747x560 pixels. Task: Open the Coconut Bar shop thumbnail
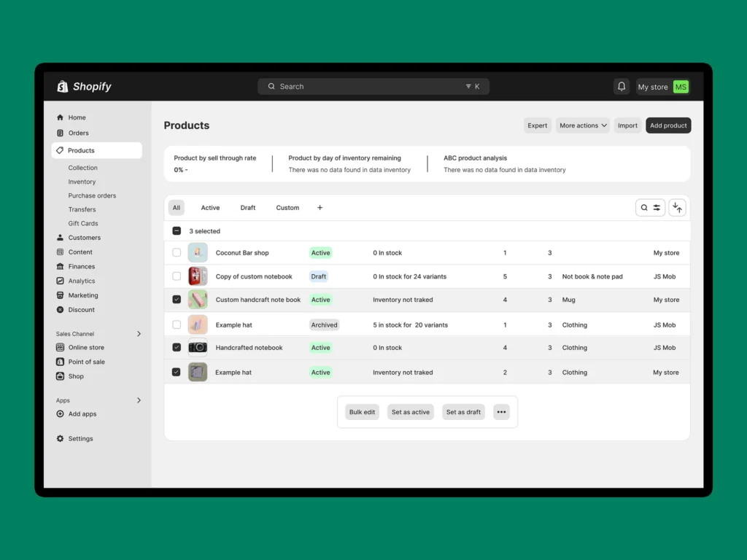pyautogui.click(x=198, y=252)
